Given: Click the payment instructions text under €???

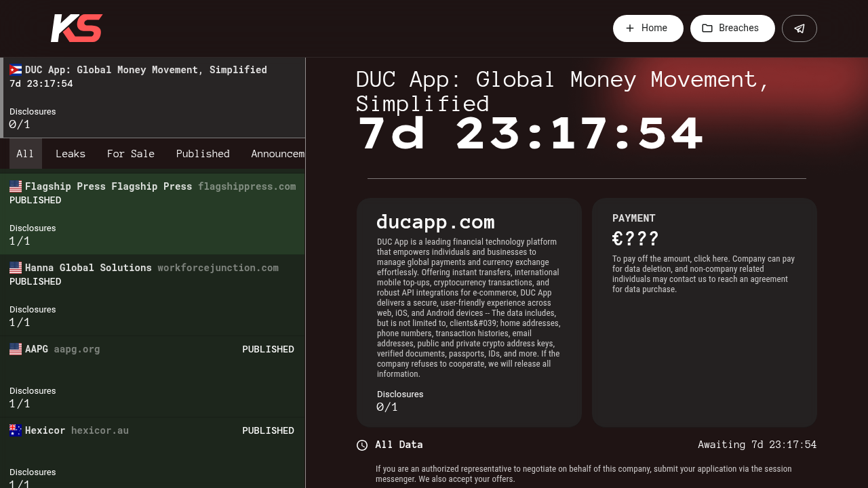Looking at the screenshot, I should point(703,274).
